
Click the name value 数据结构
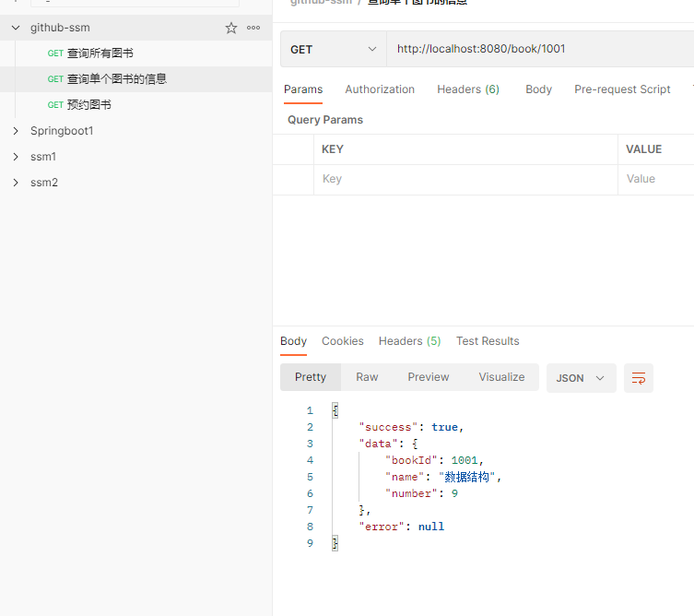[x=466, y=477]
